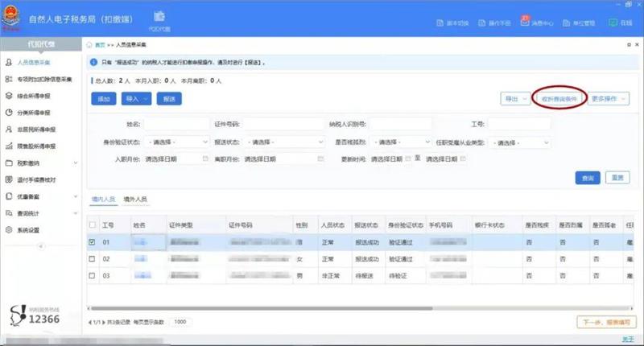Click the blue 查询 button
This screenshot has height=346, width=644.
pos(587,177)
